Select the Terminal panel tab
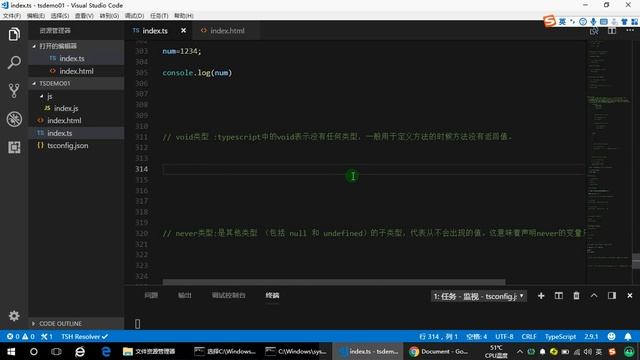 (272, 295)
